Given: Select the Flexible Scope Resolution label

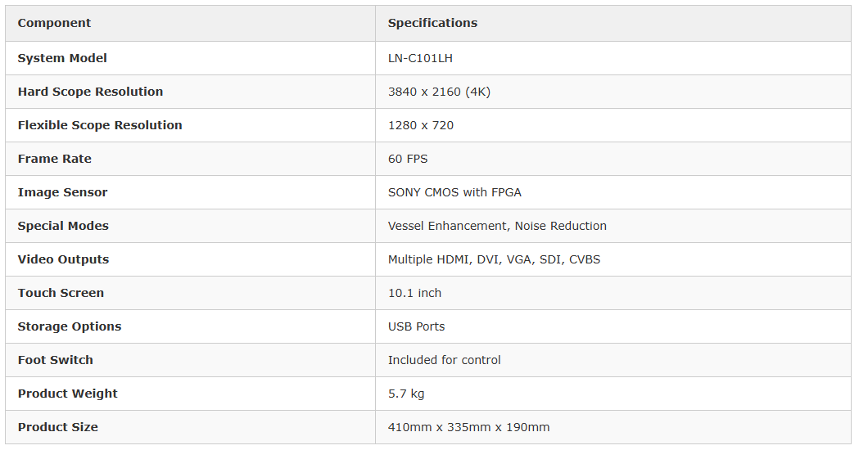Looking at the screenshot, I should point(100,125).
